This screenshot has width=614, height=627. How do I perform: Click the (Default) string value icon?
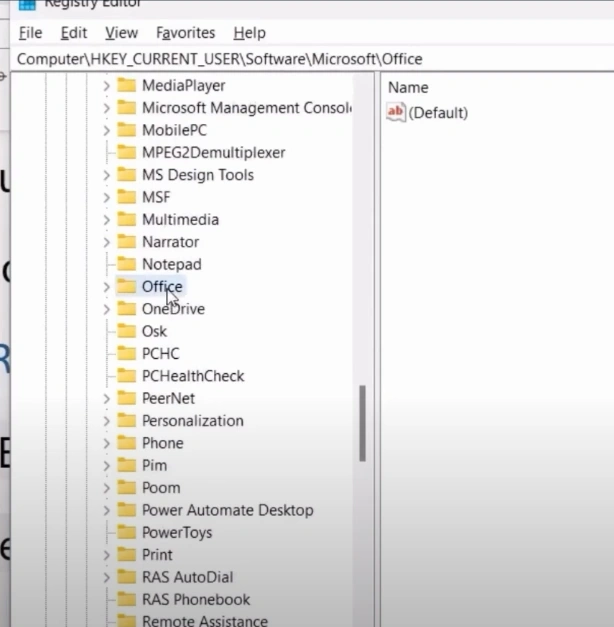[396, 112]
